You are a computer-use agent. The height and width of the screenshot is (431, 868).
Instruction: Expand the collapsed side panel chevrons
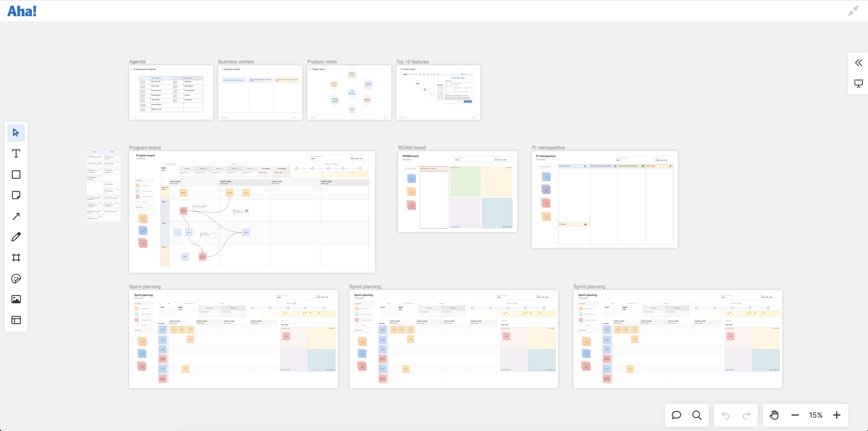(x=858, y=63)
